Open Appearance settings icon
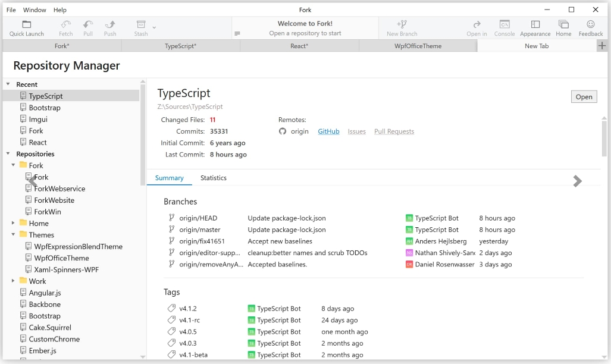 click(x=535, y=24)
